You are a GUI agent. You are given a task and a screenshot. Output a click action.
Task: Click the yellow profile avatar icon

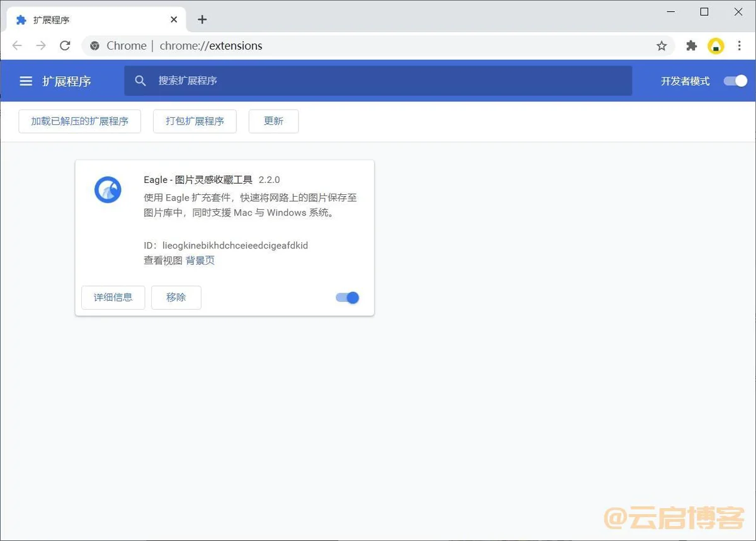pyautogui.click(x=716, y=46)
